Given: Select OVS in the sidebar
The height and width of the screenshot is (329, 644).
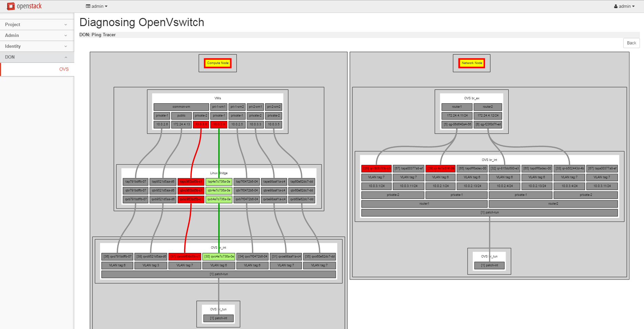Looking at the screenshot, I should [x=64, y=69].
